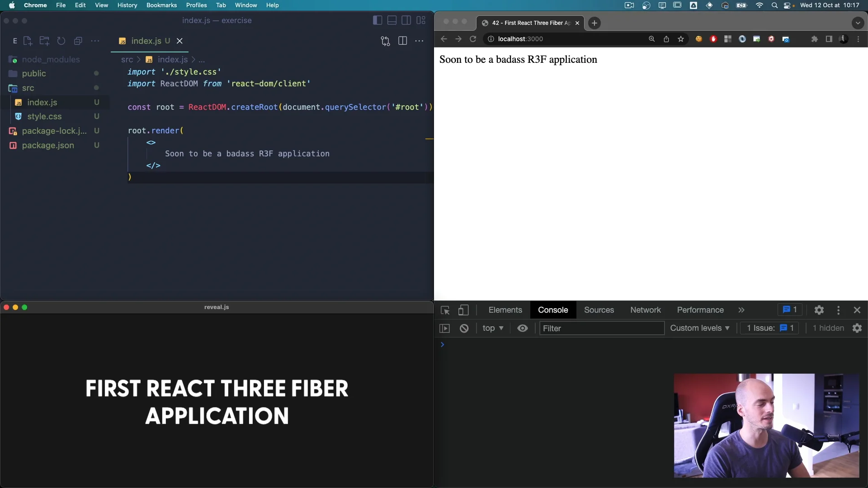The image size is (868, 488).
Task: Open the Extensions puzzle icon in Chrome
Action: coord(814,39)
